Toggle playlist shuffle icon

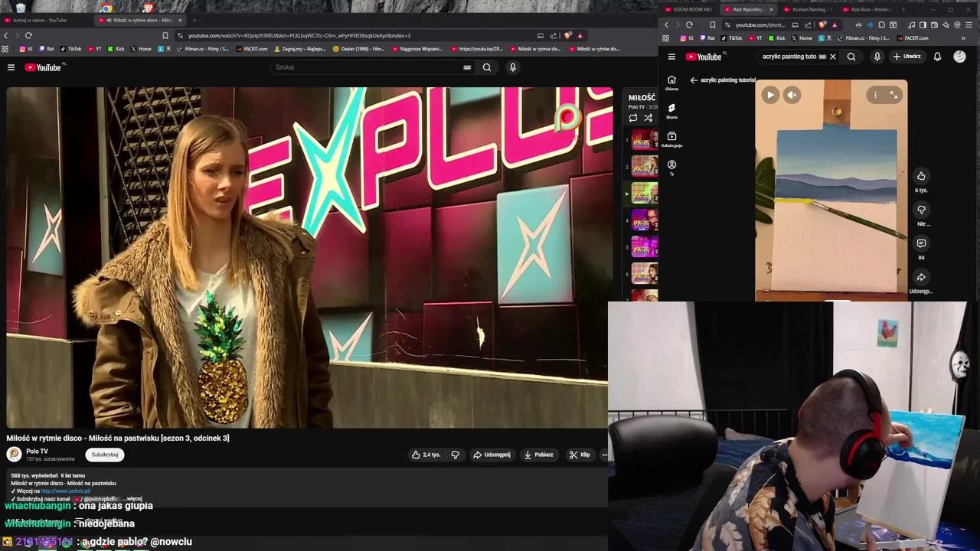[x=648, y=118]
